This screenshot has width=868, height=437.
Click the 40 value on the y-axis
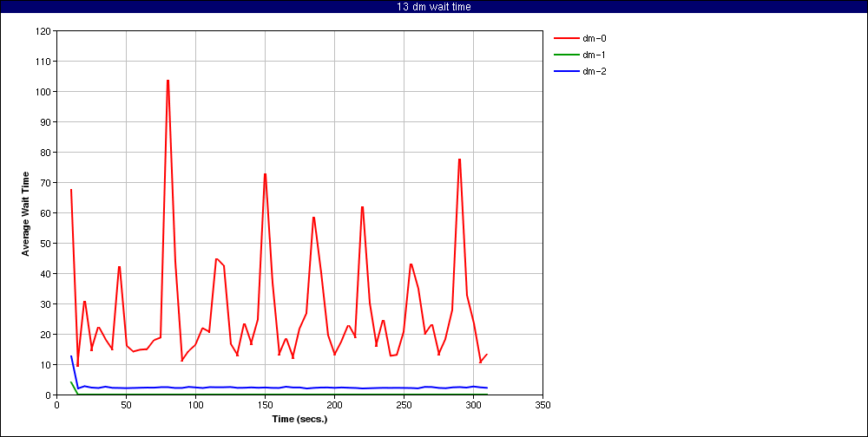(x=45, y=274)
